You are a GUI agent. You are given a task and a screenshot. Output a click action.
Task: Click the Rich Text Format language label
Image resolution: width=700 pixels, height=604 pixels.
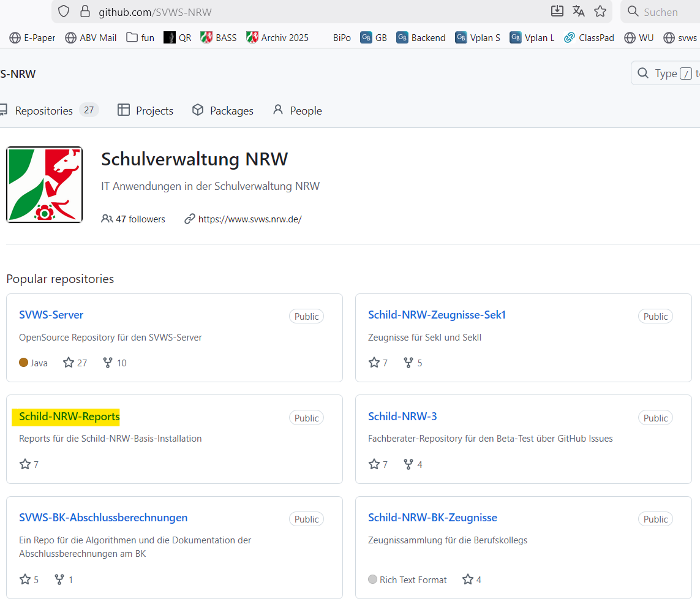point(407,579)
